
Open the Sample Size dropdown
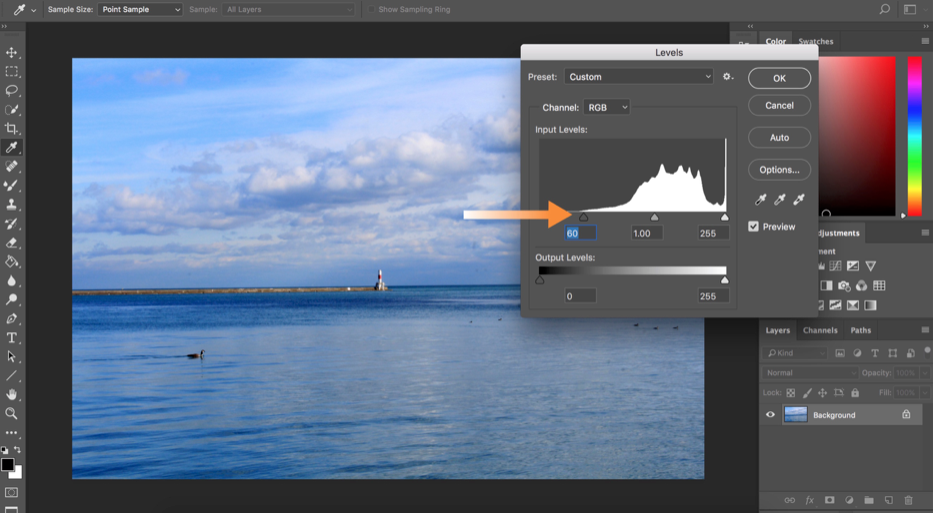(x=140, y=10)
